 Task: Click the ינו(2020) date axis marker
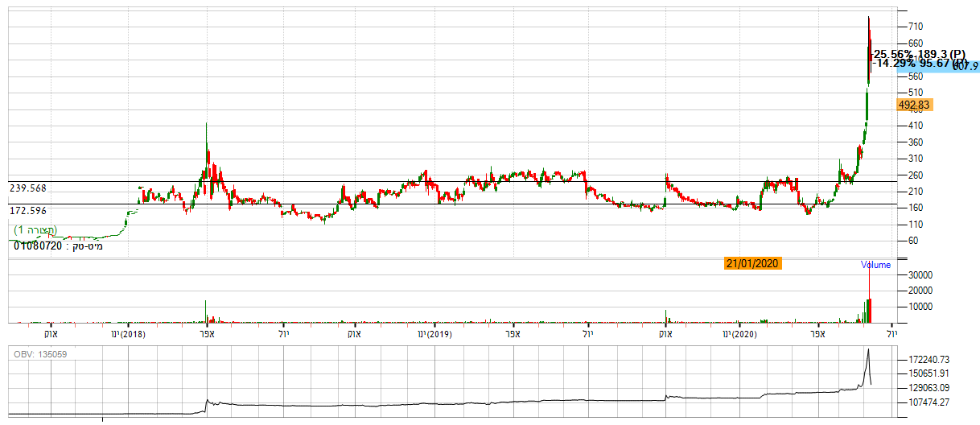pos(740,333)
